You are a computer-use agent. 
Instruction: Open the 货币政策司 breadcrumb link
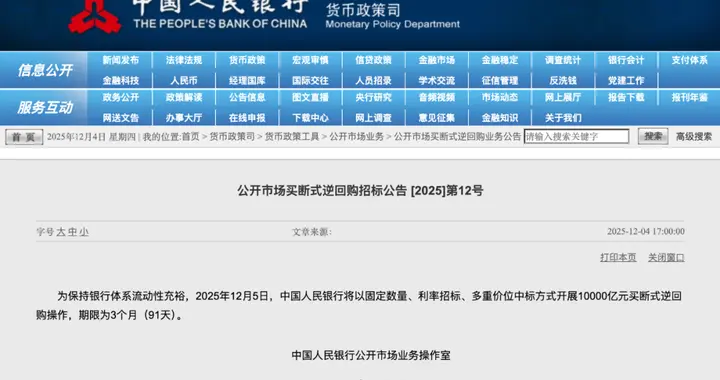pyautogui.click(x=232, y=137)
